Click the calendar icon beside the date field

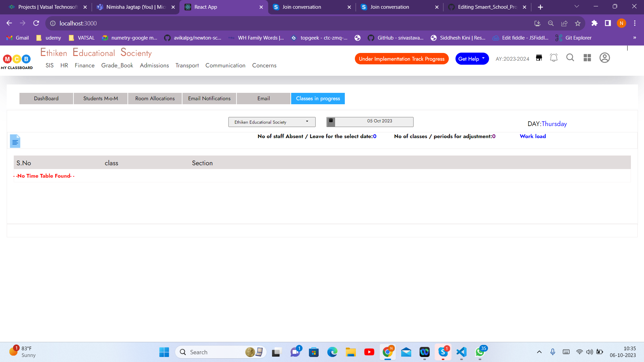(x=331, y=122)
